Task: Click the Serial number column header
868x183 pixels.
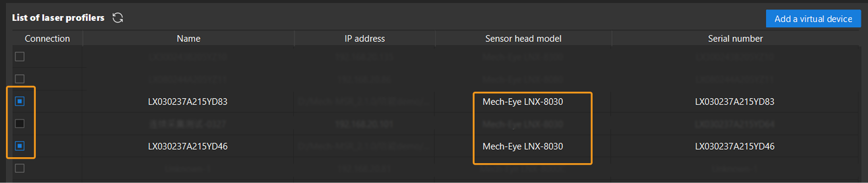Action: click(735, 39)
